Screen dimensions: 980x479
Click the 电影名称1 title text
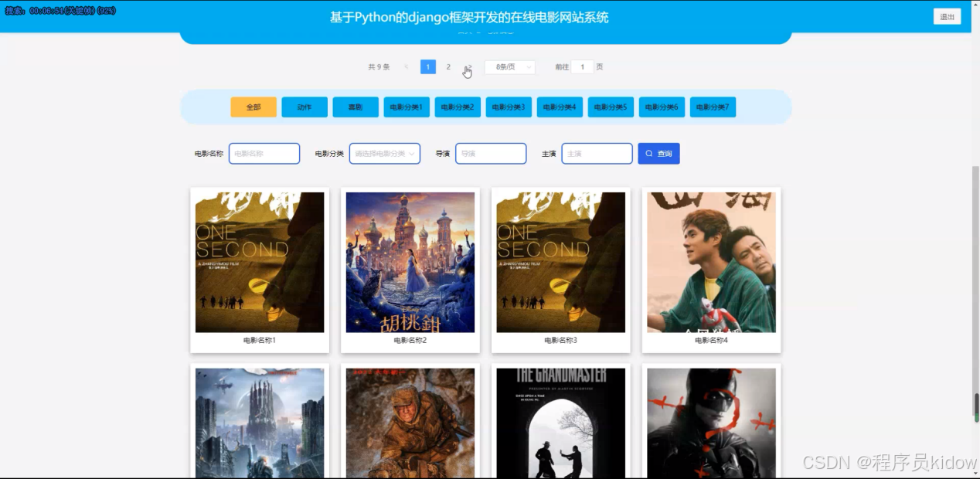click(x=260, y=340)
